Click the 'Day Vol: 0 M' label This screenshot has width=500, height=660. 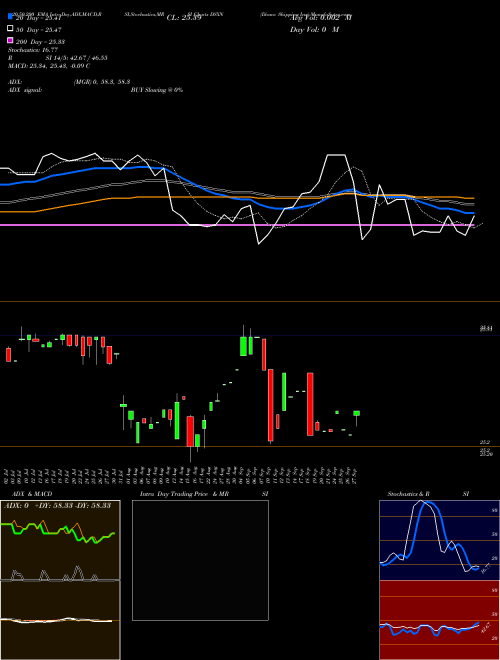coord(314,30)
